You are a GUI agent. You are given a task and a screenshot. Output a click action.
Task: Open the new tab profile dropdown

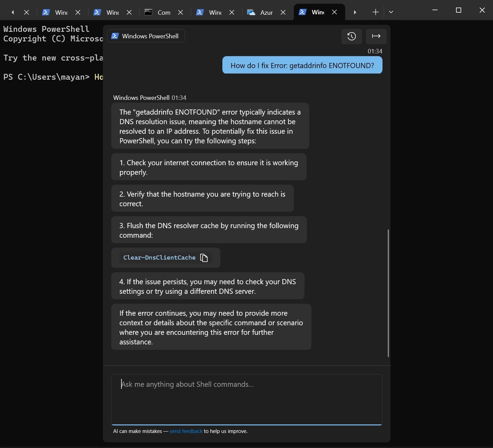click(391, 12)
